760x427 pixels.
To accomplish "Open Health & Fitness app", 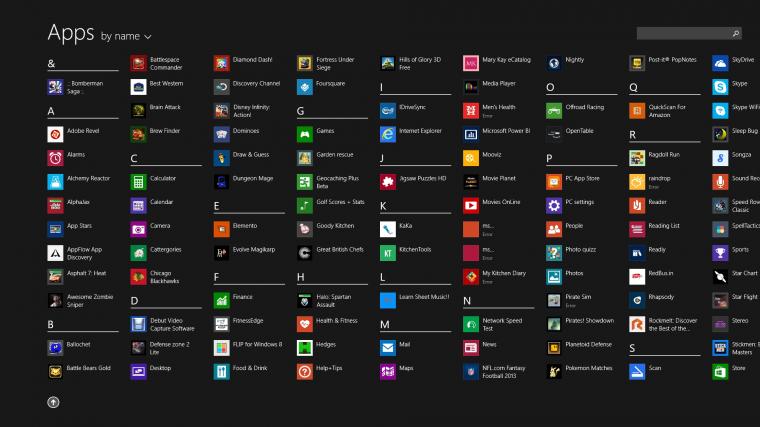I will pos(305,324).
